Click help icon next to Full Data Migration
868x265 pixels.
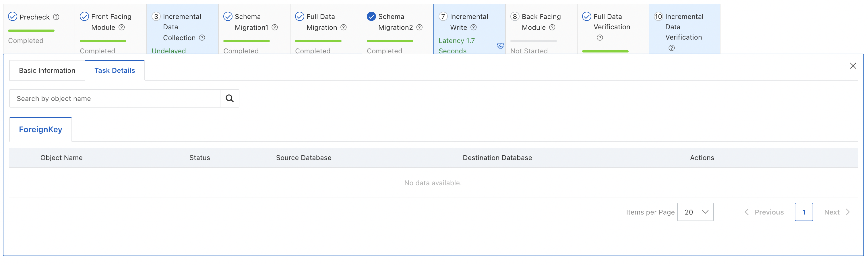(343, 27)
